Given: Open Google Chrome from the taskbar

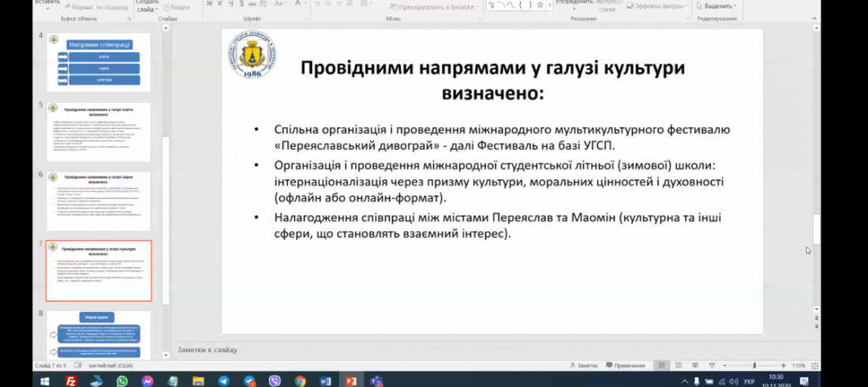Looking at the screenshot, I should click(300, 381).
